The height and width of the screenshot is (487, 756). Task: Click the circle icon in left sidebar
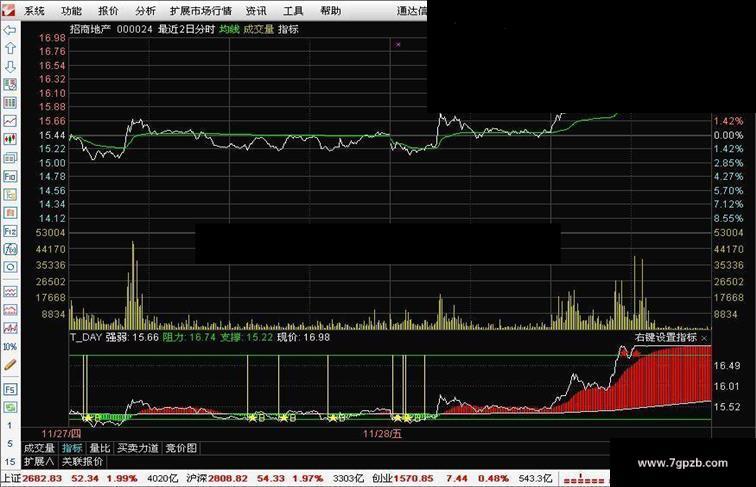10,267
